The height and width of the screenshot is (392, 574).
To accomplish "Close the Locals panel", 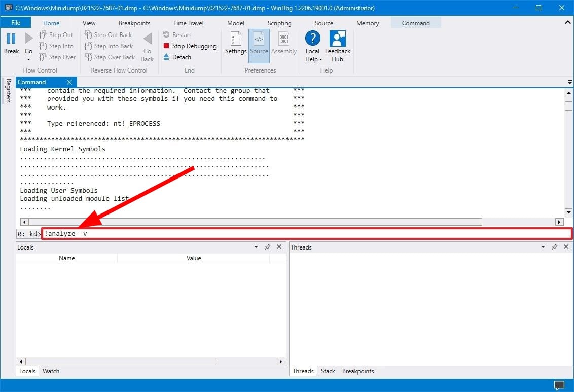I will 279,247.
